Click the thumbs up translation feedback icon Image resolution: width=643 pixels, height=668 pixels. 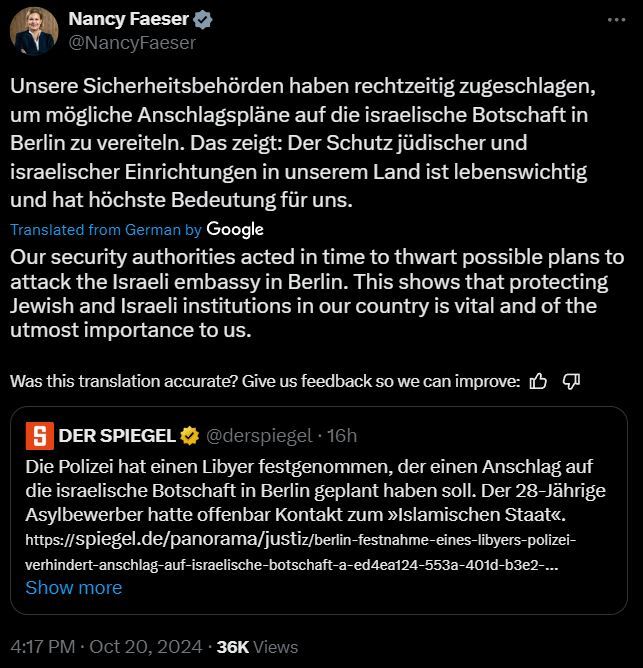tap(538, 381)
